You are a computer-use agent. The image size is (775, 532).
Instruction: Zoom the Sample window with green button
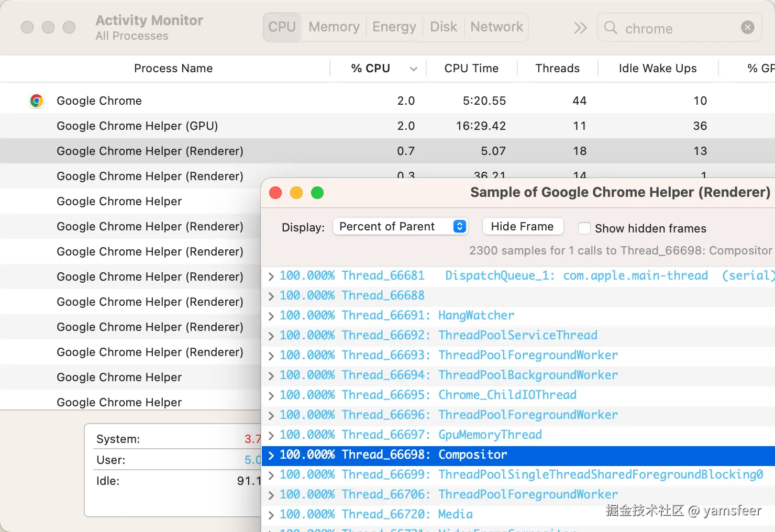(x=317, y=193)
